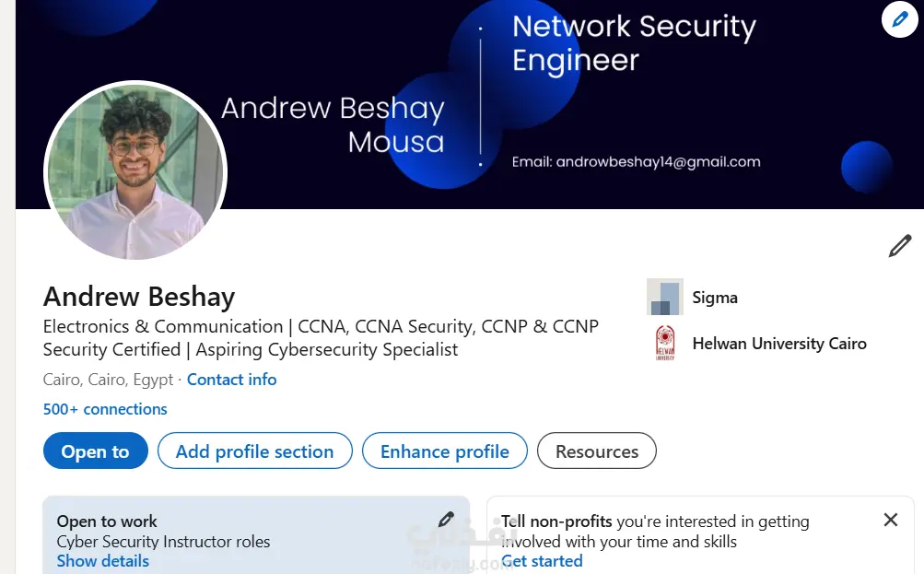Dismiss the non-profits suggestion card
Image resolution: width=924 pixels, height=574 pixels.
890,520
